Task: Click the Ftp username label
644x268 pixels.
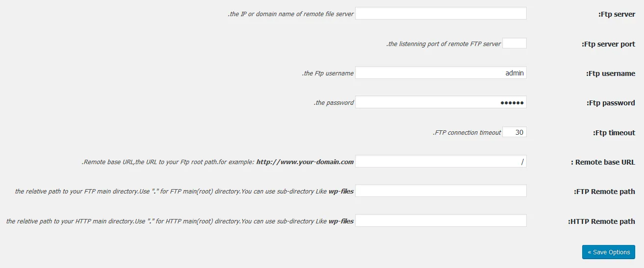Action: click(611, 73)
